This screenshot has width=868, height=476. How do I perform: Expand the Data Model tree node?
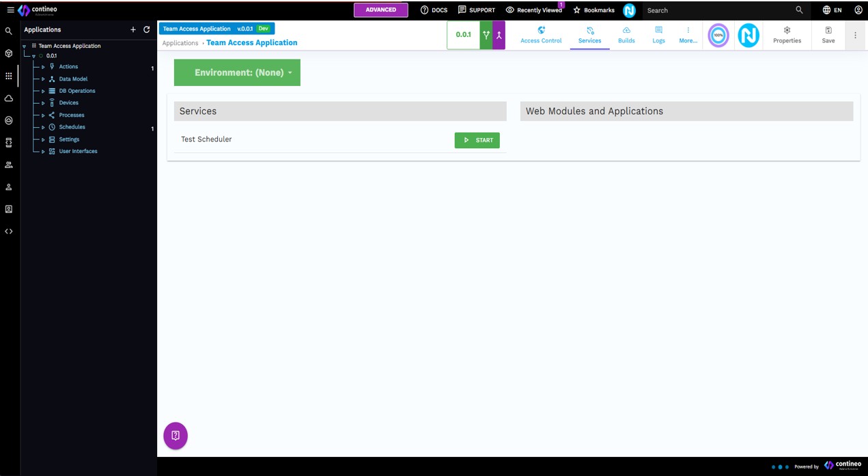[x=43, y=79]
